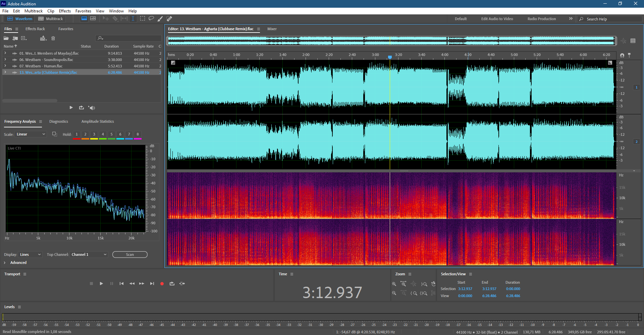This screenshot has height=335, width=644.
Task: Show more workspaces with double chevron
Action: (571, 19)
